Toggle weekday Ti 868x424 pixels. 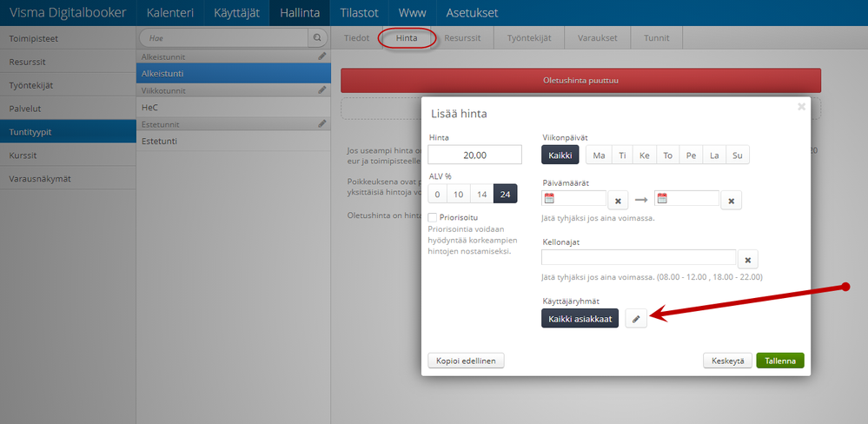pyautogui.click(x=622, y=156)
